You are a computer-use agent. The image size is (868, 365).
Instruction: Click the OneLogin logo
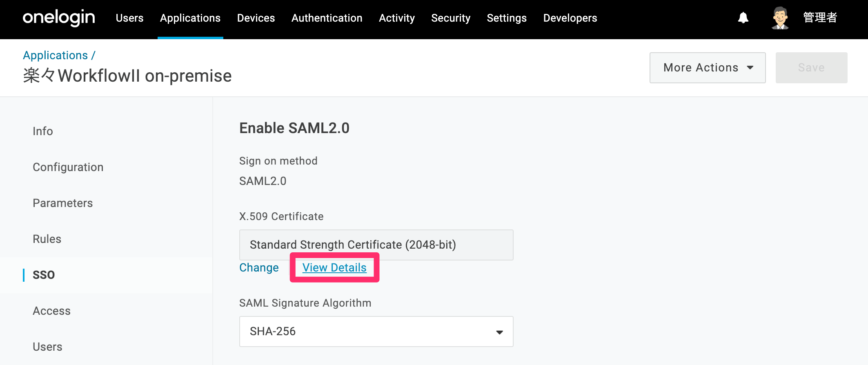pyautogui.click(x=59, y=18)
